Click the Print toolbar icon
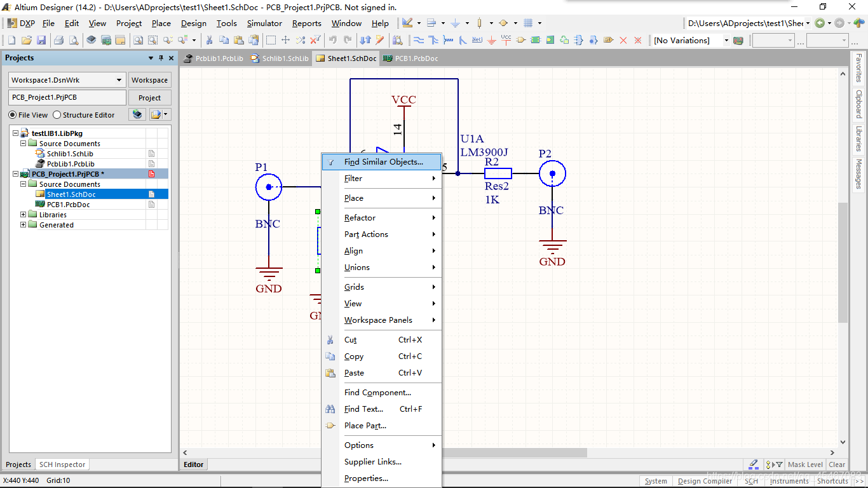868x488 pixels. 58,40
